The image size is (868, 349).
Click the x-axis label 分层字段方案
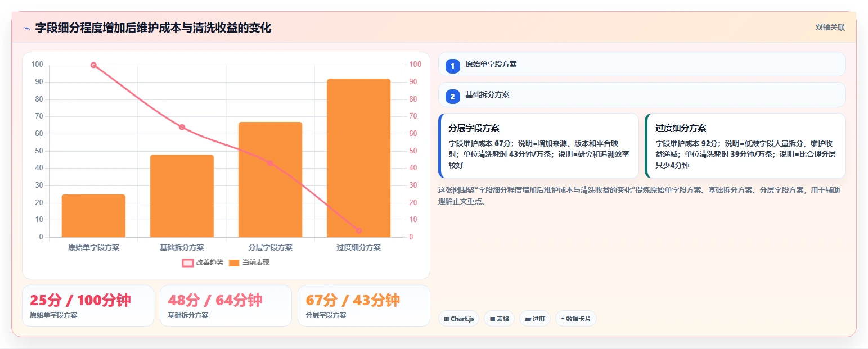[270, 247]
